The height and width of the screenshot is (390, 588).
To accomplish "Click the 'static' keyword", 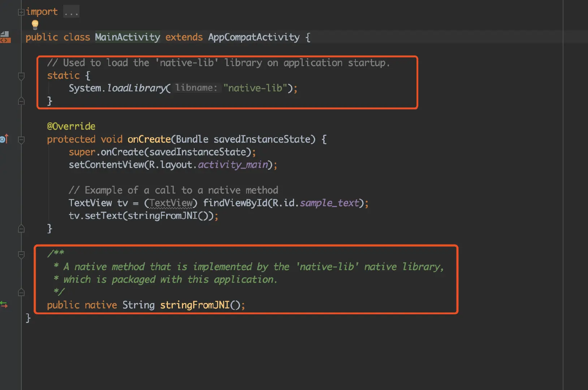I will [x=63, y=75].
